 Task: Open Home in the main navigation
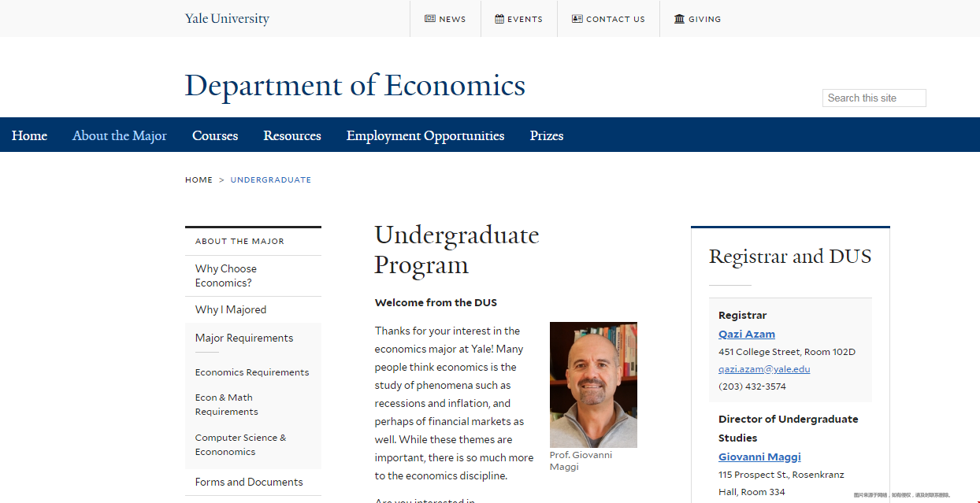click(29, 135)
